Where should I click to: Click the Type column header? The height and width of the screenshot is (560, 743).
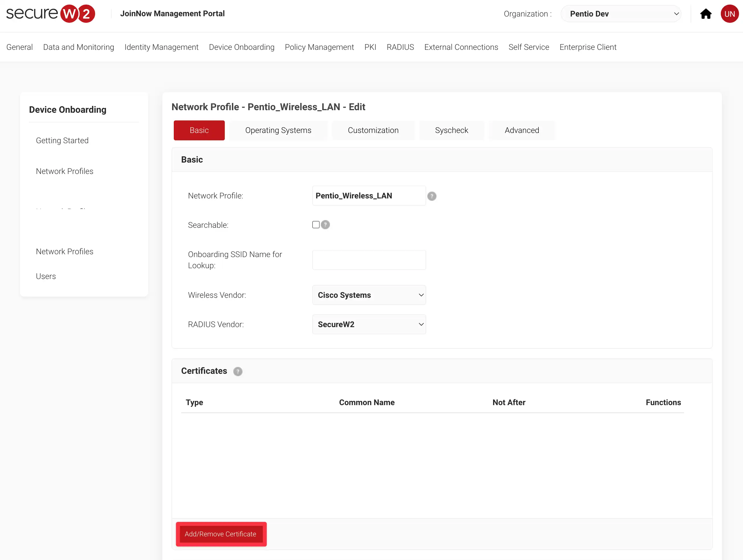(195, 403)
